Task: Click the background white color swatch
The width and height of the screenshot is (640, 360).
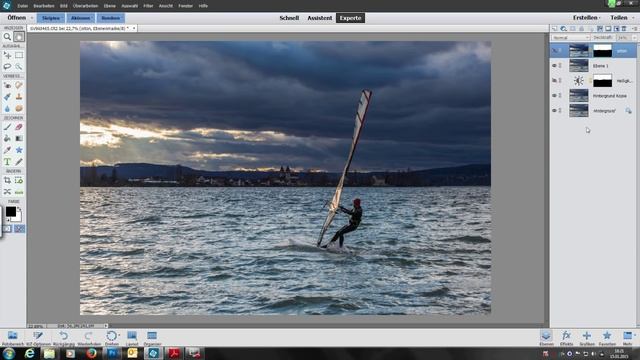Action: [x=18, y=217]
